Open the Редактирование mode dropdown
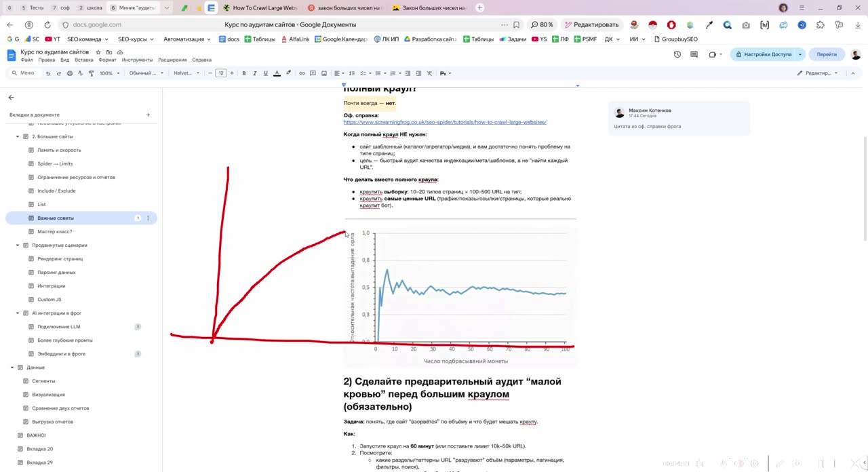The width and height of the screenshot is (868, 472). 817,73
